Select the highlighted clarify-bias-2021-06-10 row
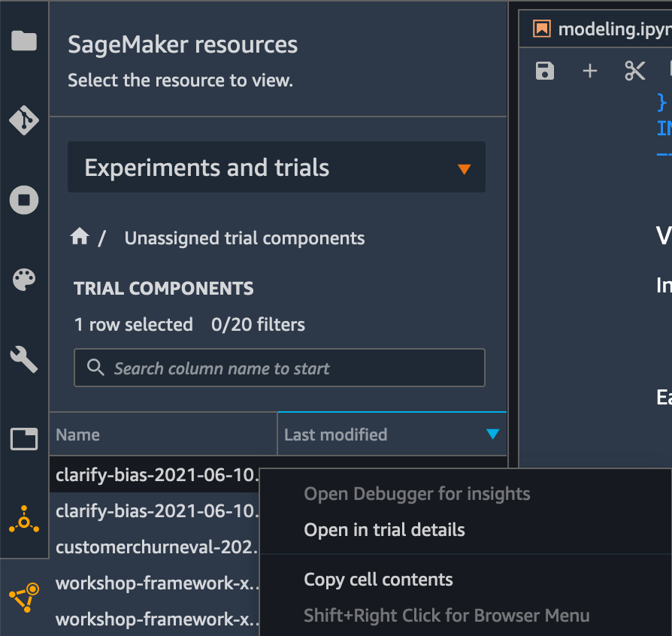Screen dimensions: 672x636 (155, 474)
